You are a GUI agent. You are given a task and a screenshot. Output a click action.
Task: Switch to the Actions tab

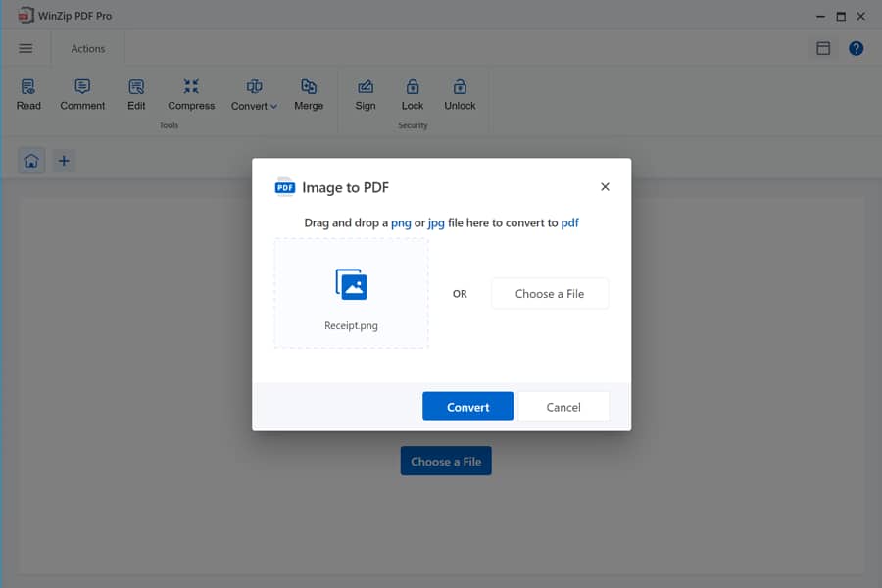click(x=87, y=48)
